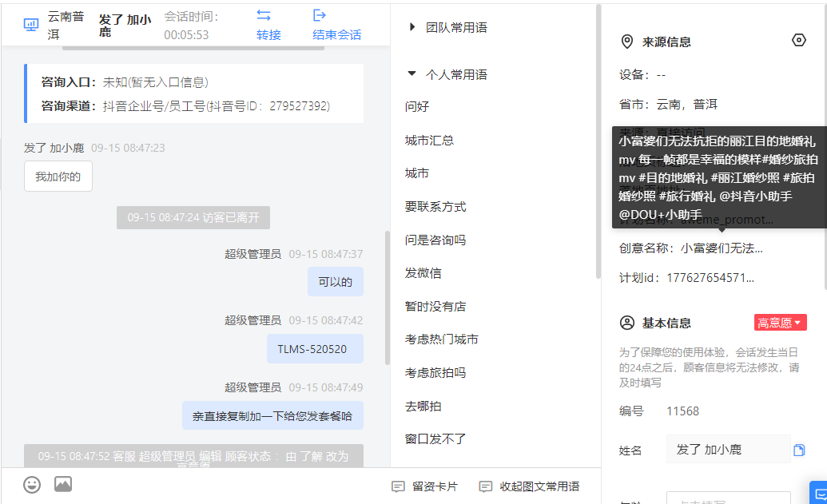
Task: Select the 考虑热门城市 quick phrase
Action: click(441, 339)
